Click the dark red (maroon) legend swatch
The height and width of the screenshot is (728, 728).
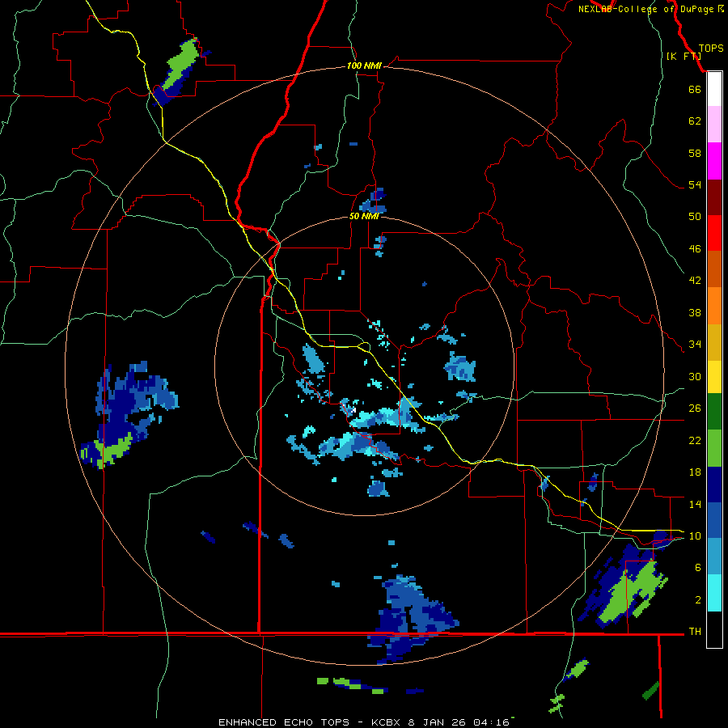714,197
